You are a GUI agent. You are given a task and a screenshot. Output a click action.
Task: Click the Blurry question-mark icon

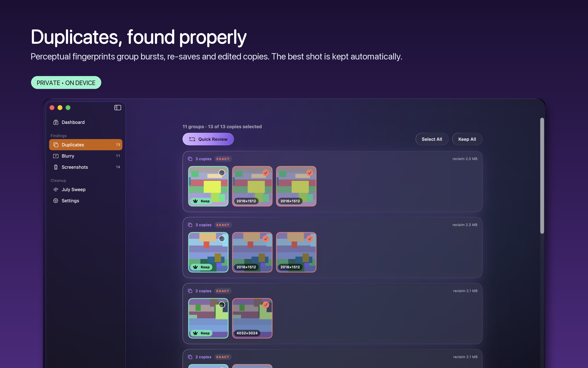(56, 156)
